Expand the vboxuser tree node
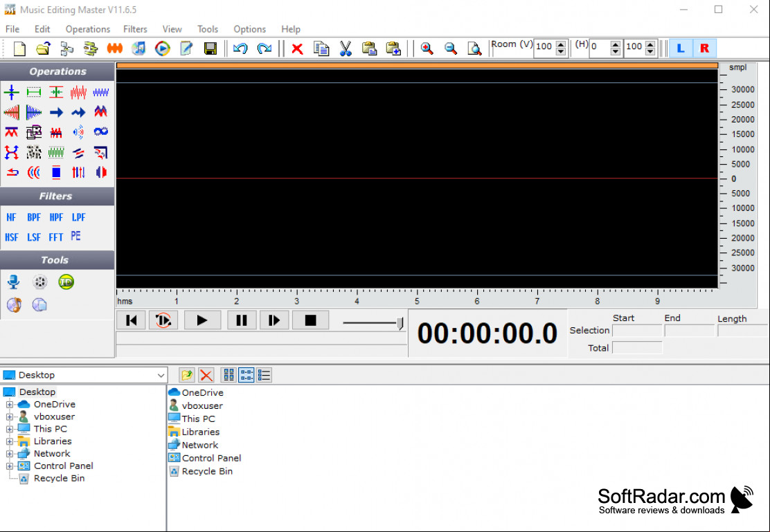The image size is (770, 532). click(x=9, y=416)
